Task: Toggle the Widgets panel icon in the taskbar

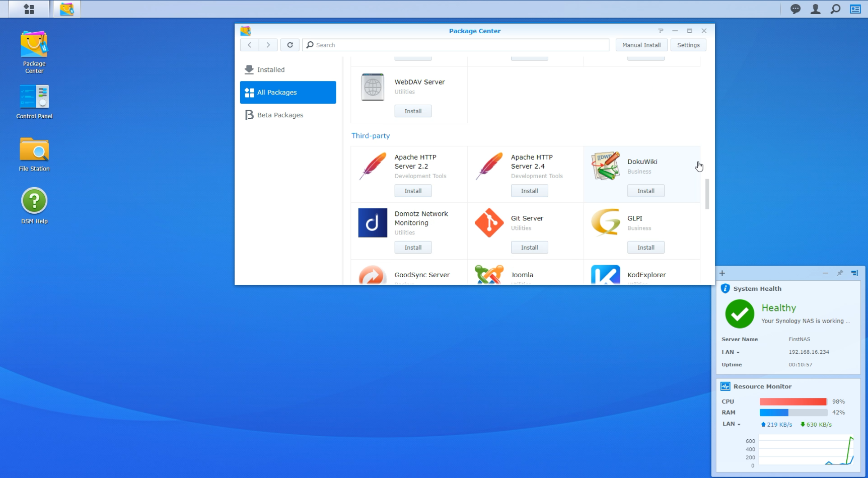Action: click(855, 9)
